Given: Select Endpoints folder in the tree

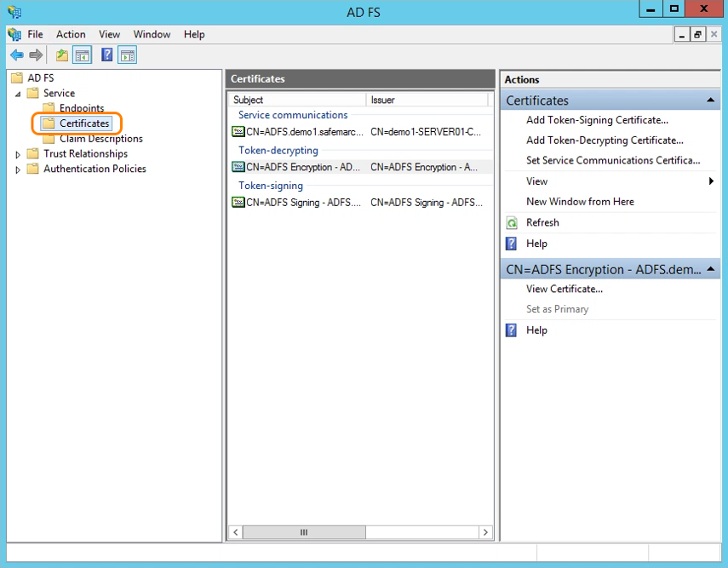Looking at the screenshot, I should [81, 108].
